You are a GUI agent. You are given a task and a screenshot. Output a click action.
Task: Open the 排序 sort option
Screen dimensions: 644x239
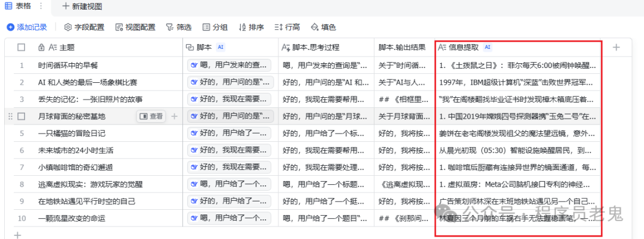tap(251, 27)
